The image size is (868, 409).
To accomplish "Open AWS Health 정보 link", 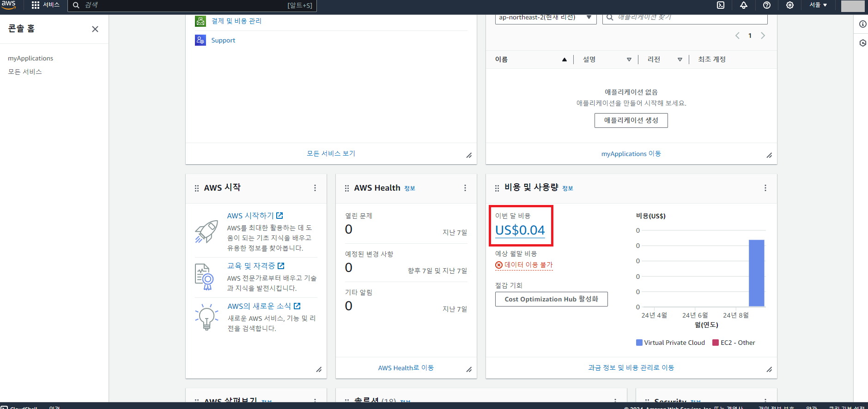I will click(x=410, y=188).
